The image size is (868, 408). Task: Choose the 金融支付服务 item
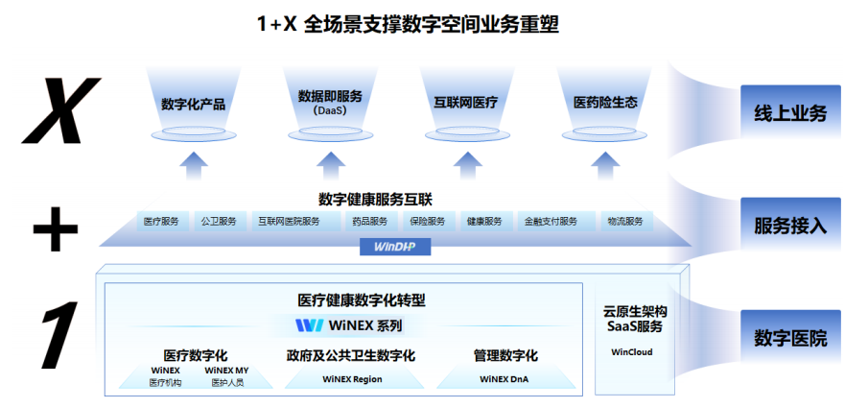click(551, 222)
